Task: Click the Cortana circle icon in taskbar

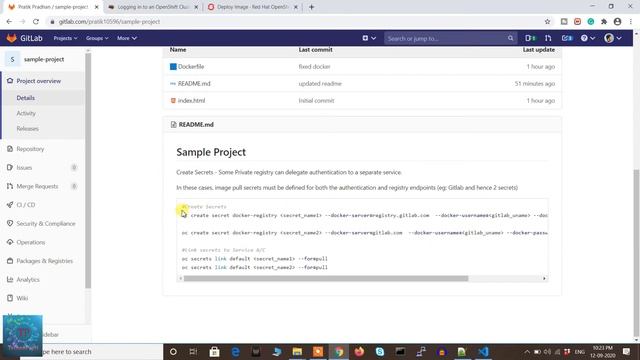Action: coord(173,351)
